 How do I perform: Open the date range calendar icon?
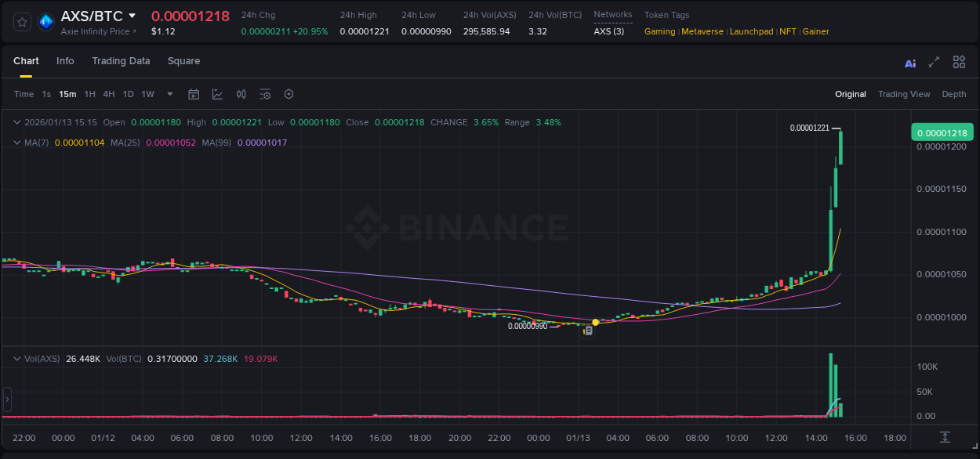(194, 94)
